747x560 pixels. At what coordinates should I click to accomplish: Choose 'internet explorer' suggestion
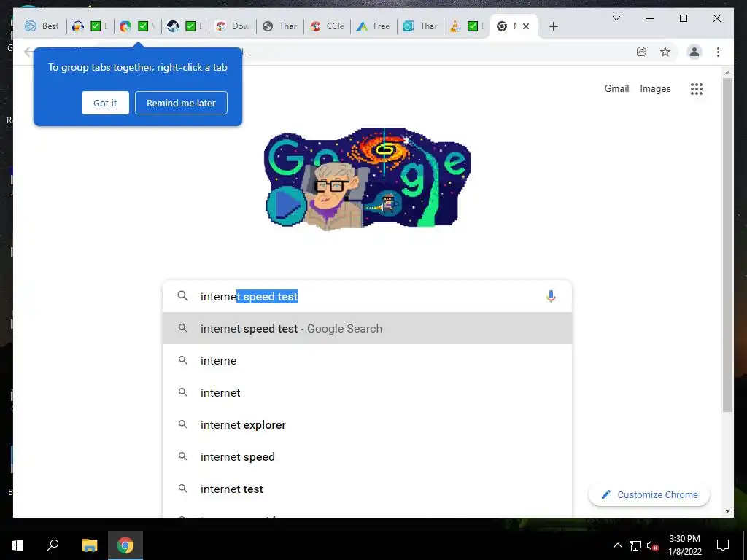click(x=367, y=425)
